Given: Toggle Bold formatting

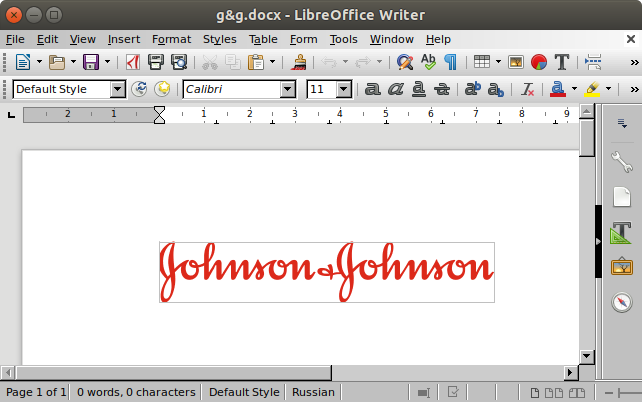Looking at the screenshot, I should 372,89.
